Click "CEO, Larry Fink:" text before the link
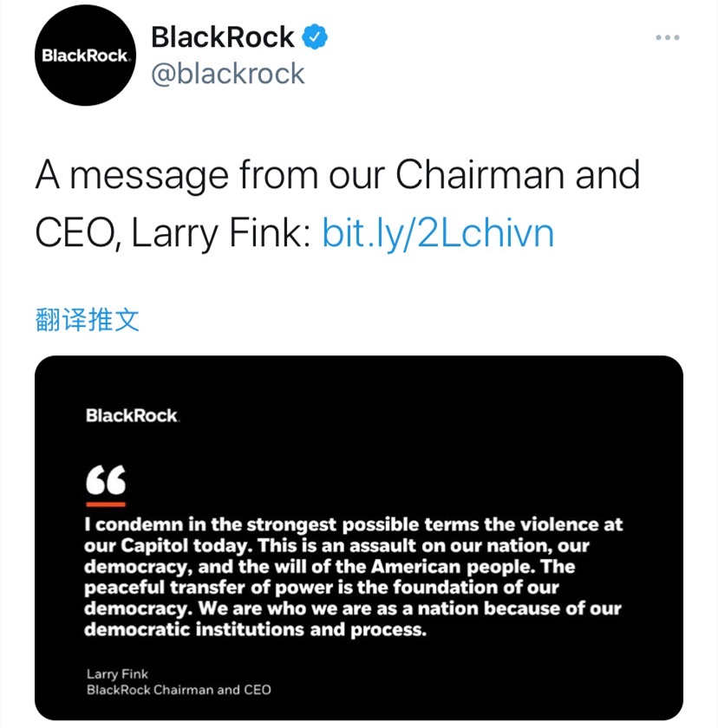718x728 pixels. click(x=172, y=233)
